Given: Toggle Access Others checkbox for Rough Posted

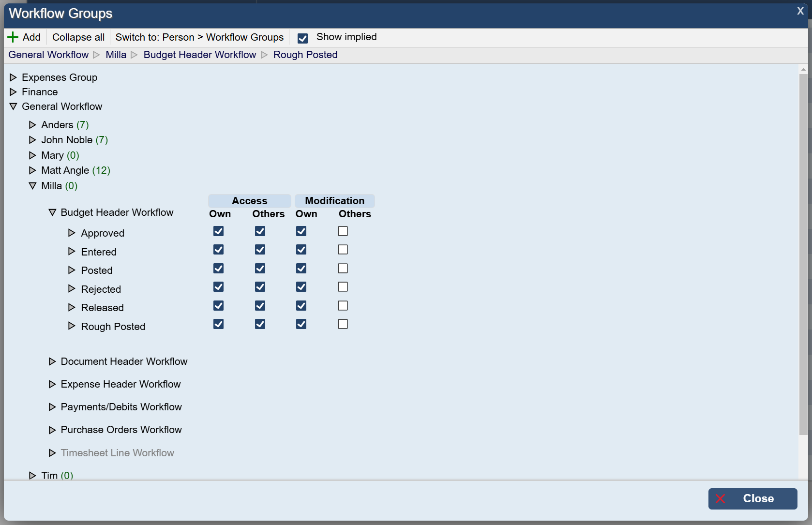Looking at the screenshot, I should click(260, 324).
